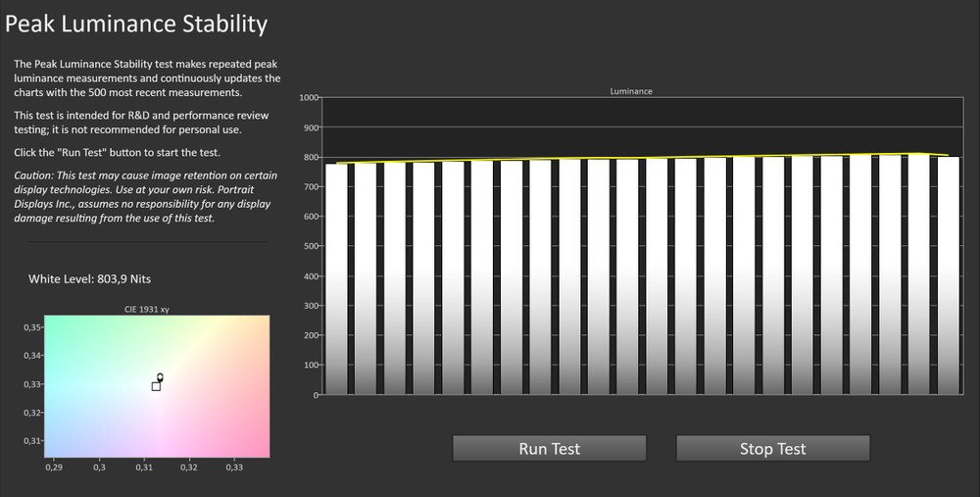
Task: Click the Luminance chart title
Action: (630, 91)
